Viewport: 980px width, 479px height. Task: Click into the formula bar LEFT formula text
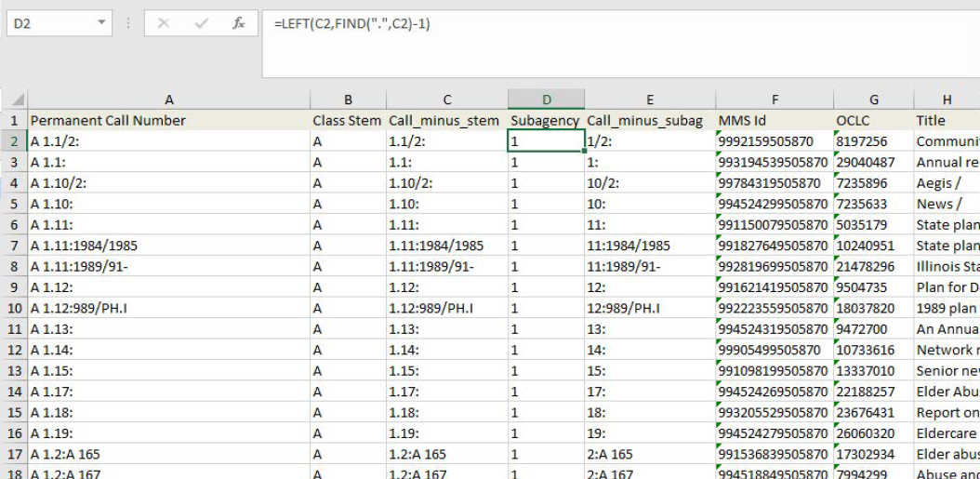point(351,24)
